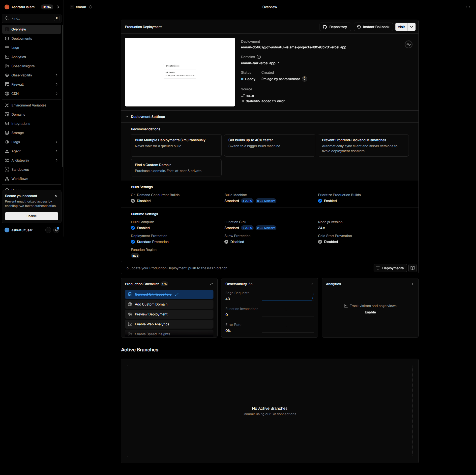Expand the CDN sidebar submenu chevron
The height and width of the screenshot is (475, 476).
coord(57,94)
